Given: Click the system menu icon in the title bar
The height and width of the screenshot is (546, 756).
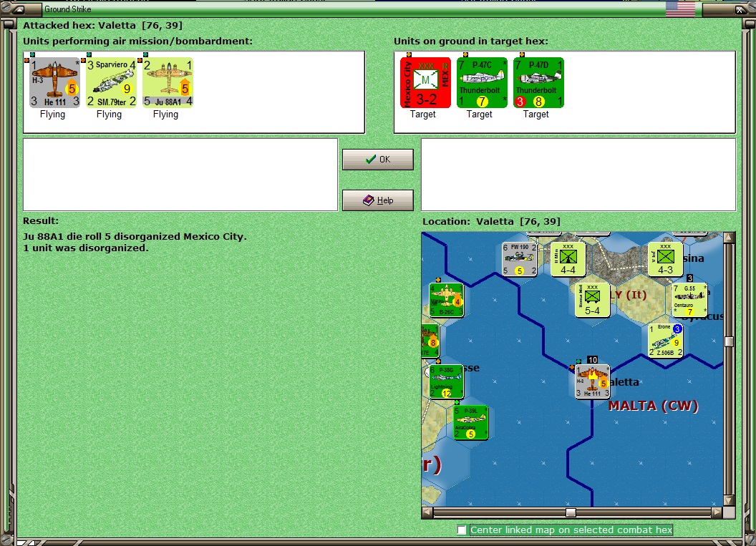Looking at the screenshot, I should pyautogui.click(x=19, y=9).
